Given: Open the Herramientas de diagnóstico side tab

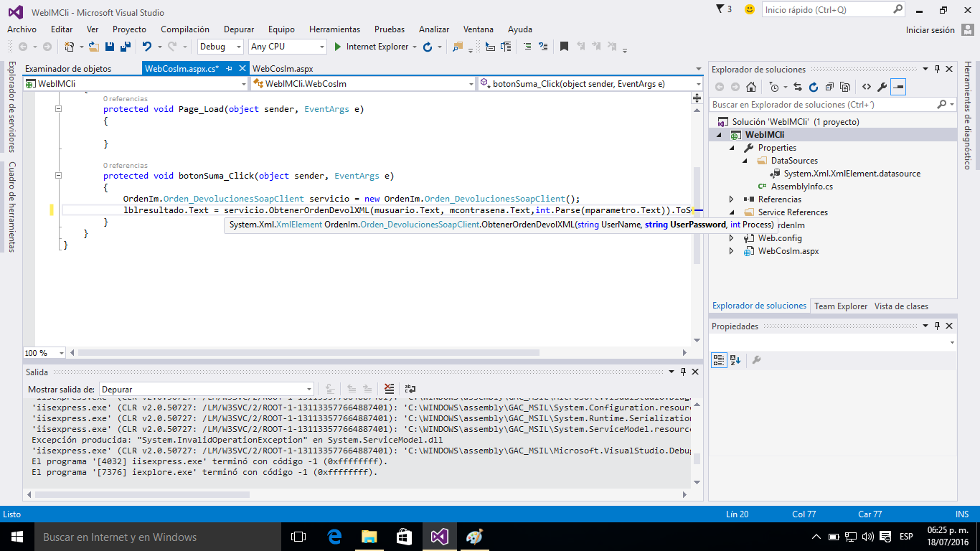Looking at the screenshot, I should tap(968, 115).
